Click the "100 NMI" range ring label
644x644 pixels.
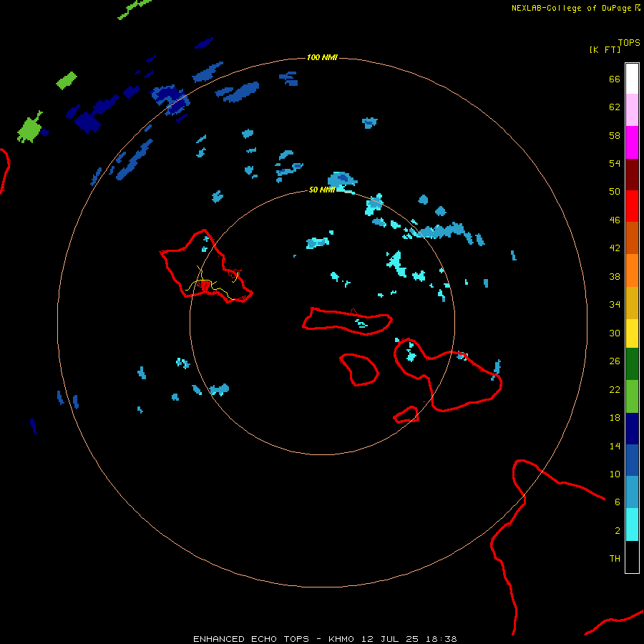[322, 57]
